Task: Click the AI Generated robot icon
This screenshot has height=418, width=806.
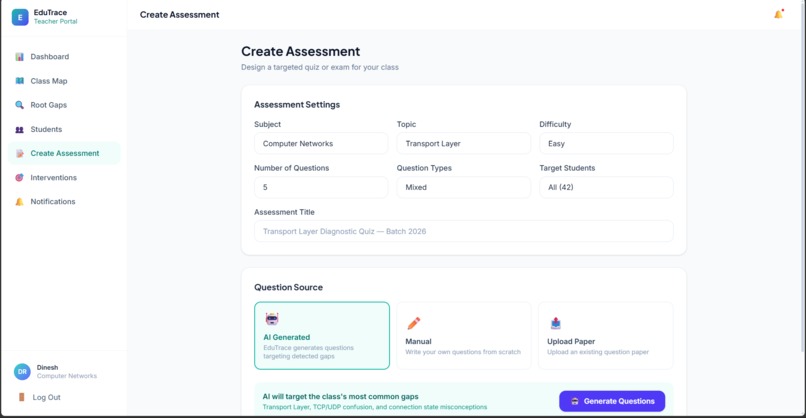Action: tap(272, 319)
